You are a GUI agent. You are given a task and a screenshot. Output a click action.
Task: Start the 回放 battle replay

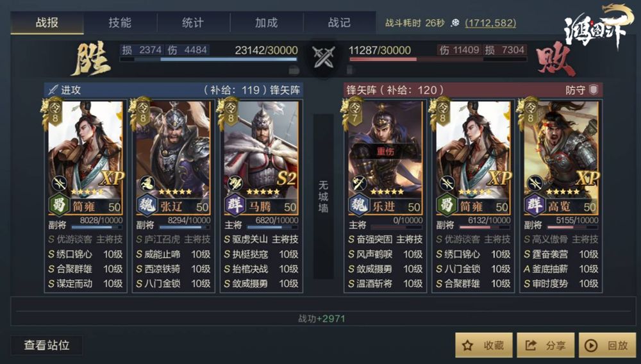(607, 345)
